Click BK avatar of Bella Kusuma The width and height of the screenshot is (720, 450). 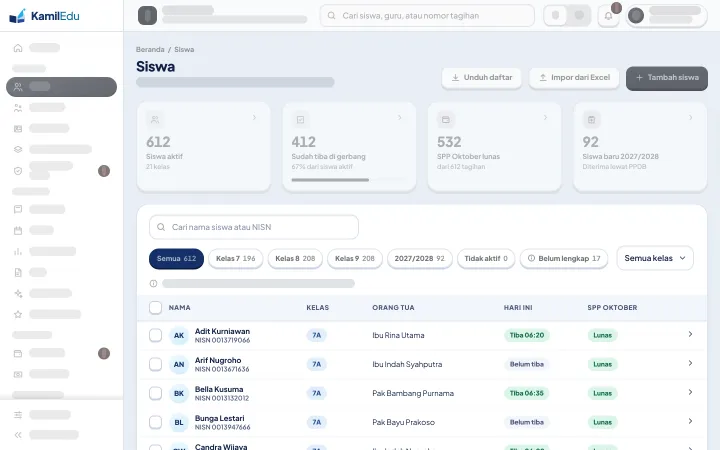(x=179, y=394)
